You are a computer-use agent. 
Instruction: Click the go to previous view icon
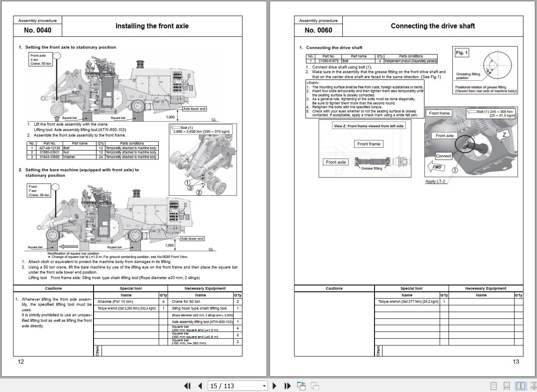tap(301, 386)
